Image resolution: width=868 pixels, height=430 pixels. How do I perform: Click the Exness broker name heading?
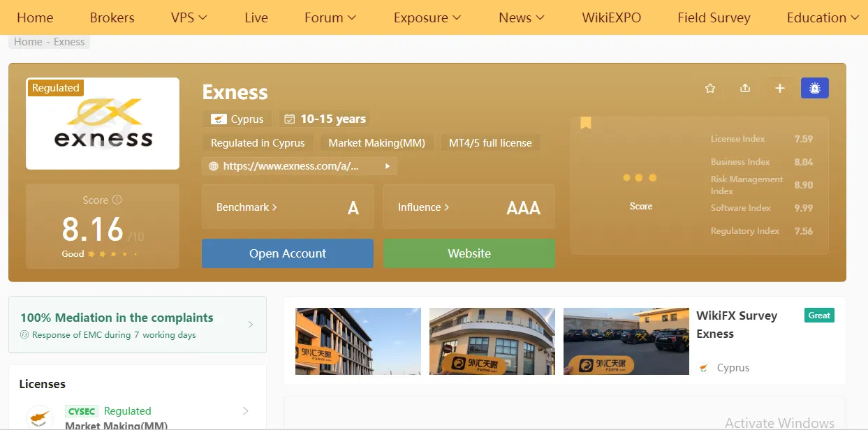click(235, 92)
